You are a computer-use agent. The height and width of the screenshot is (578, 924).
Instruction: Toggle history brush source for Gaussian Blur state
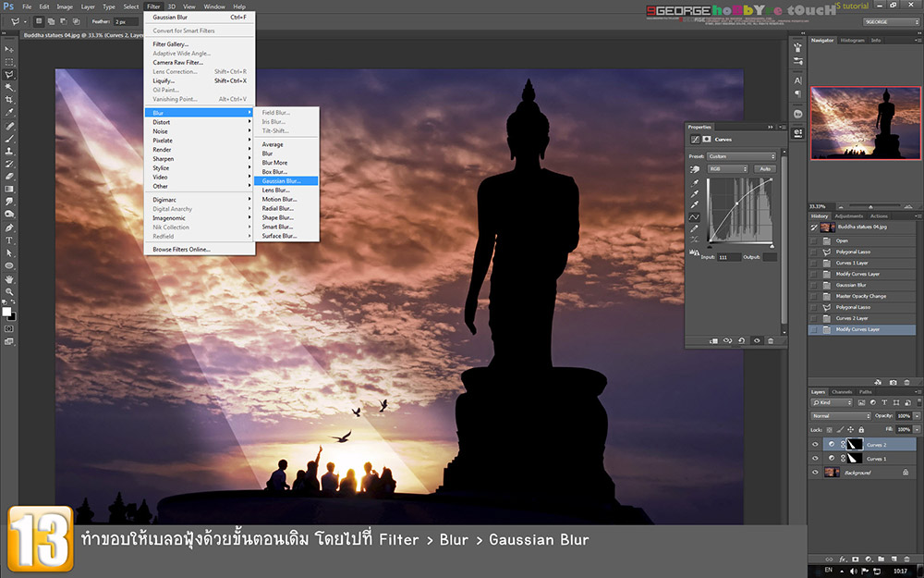pos(814,285)
